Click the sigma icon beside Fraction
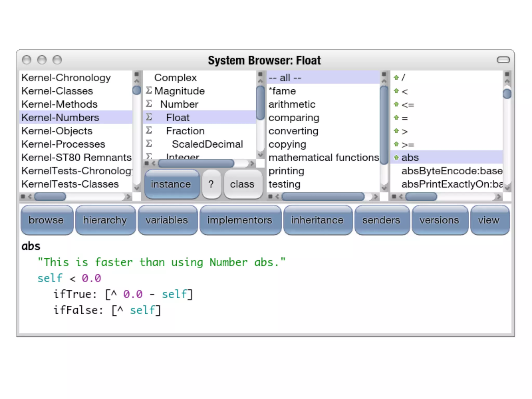532x399 pixels. click(149, 130)
